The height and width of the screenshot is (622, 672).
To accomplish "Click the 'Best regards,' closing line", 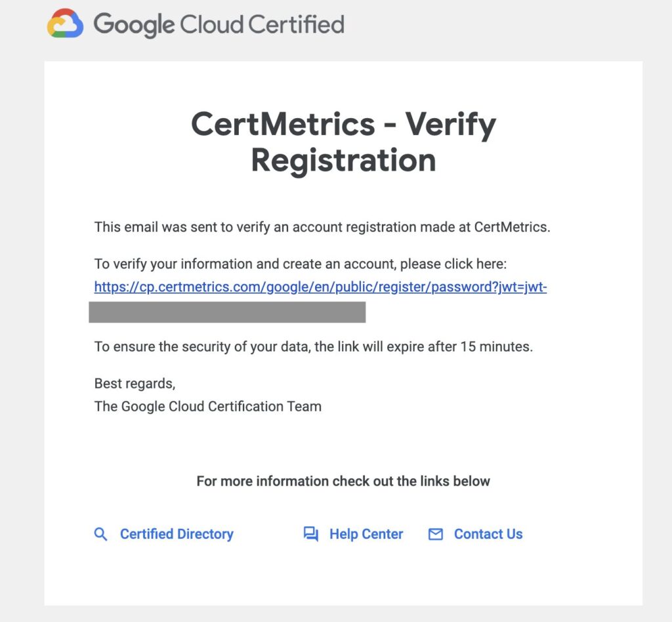I will pyautogui.click(x=135, y=383).
